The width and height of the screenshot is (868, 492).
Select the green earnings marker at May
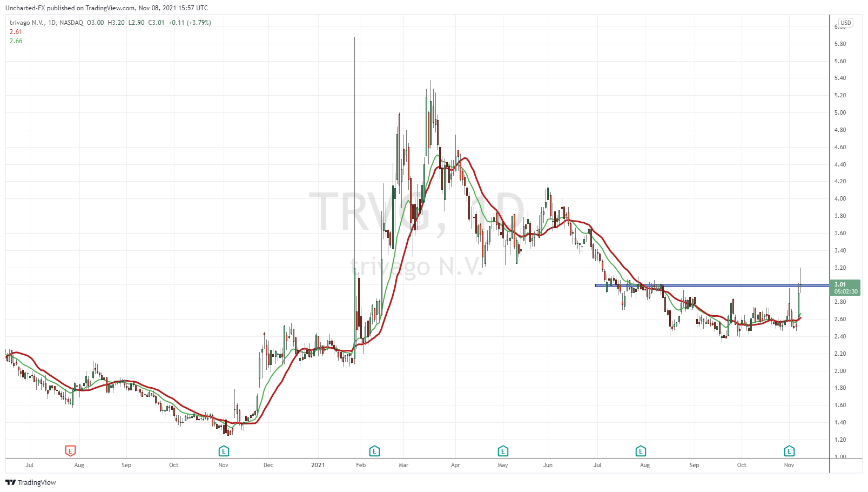[x=503, y=451]
